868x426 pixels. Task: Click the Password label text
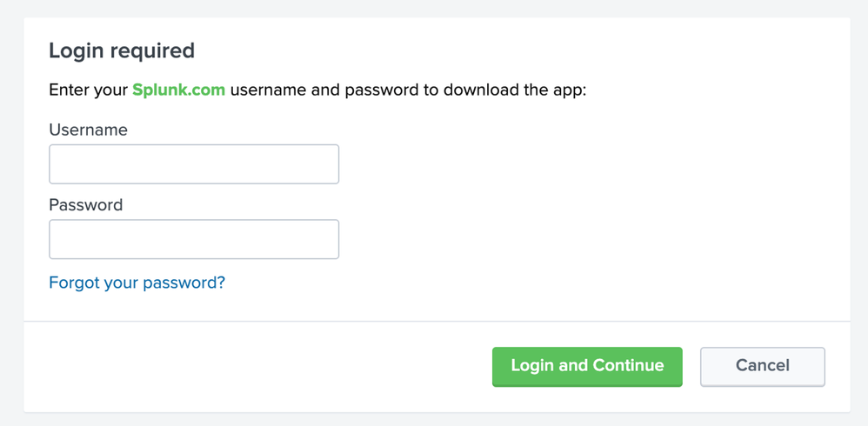click(85, 205)
